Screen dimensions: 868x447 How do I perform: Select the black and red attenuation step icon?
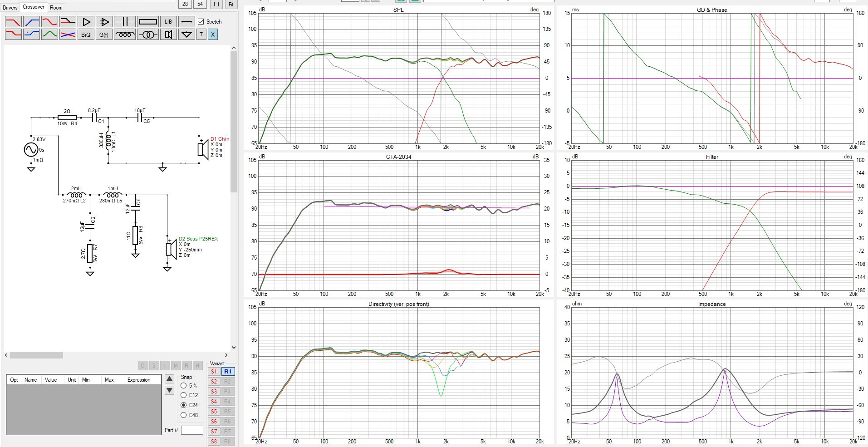click(68, 21)
